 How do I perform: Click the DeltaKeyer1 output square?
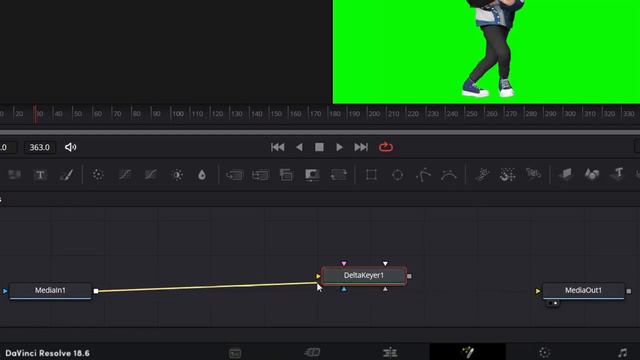click(409, 276)
